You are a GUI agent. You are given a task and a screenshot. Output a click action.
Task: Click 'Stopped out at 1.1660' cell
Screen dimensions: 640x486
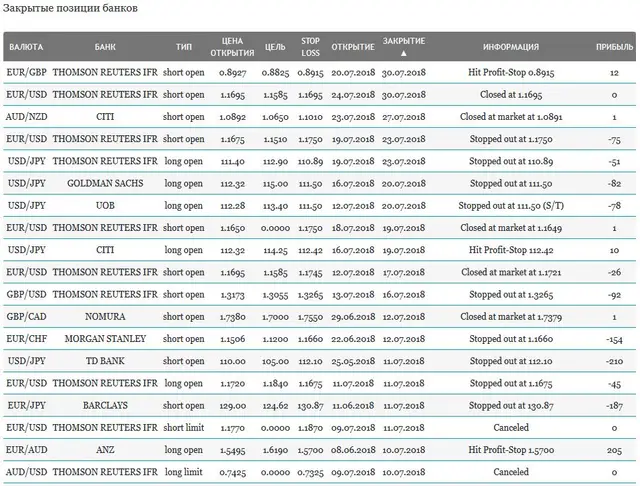point(511,339)
